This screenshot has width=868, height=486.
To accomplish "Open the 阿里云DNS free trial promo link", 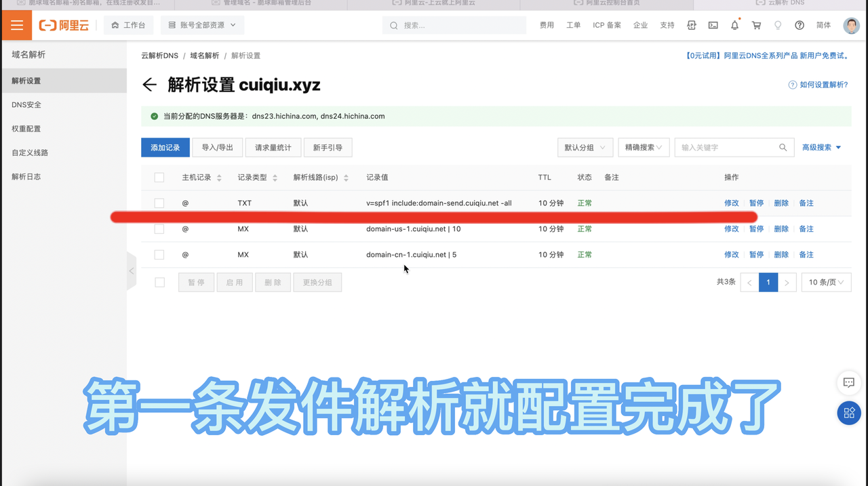I will tap(768, 56).
